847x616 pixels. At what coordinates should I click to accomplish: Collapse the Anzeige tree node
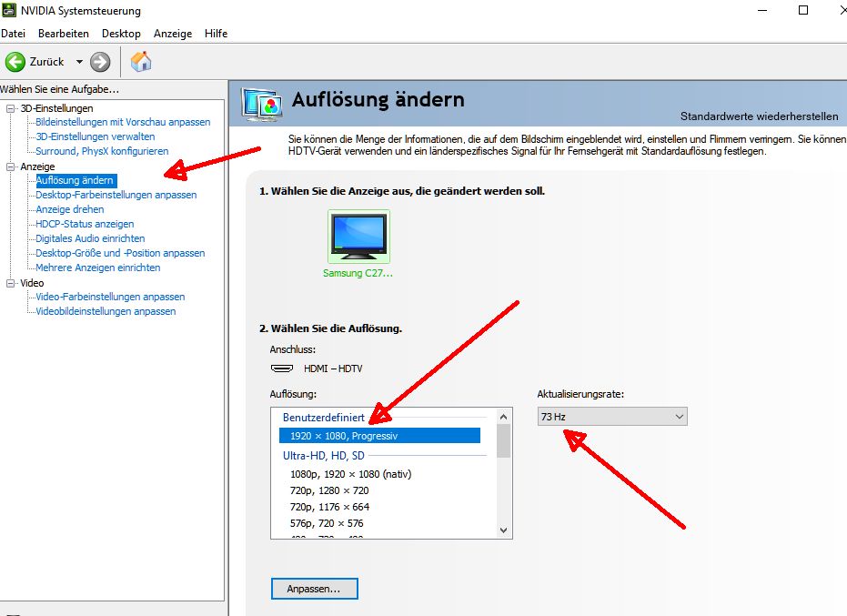click(x=10, y=167)
